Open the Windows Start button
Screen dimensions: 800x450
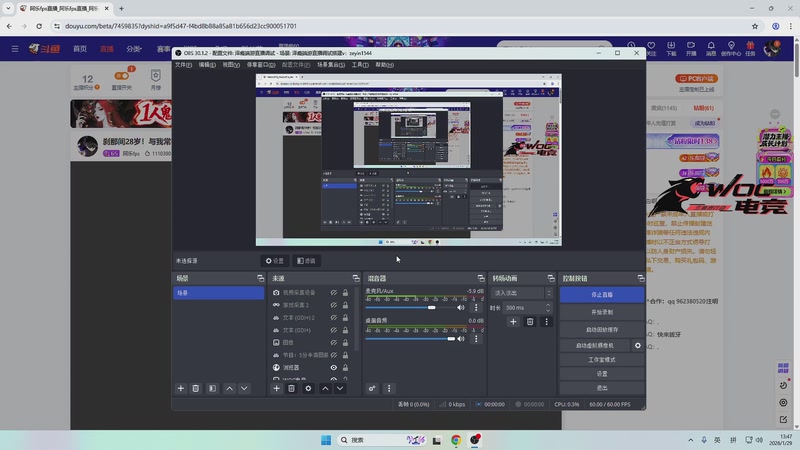(x=326, y=440)
